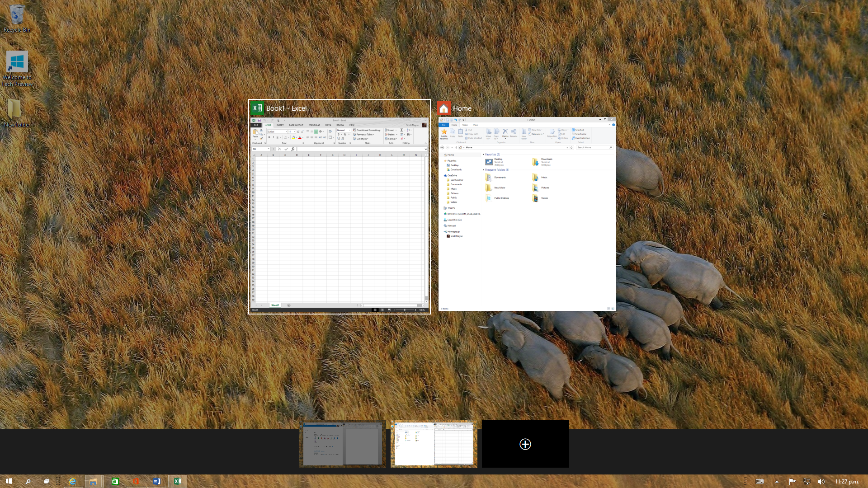This screenshot has width=868, height=488.
Task: Switch to Word from the taskbar
Action: coord(156,481)
